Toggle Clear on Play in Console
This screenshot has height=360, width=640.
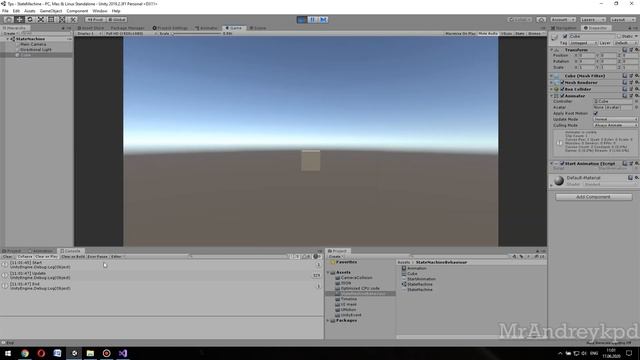tap(47, 257)
